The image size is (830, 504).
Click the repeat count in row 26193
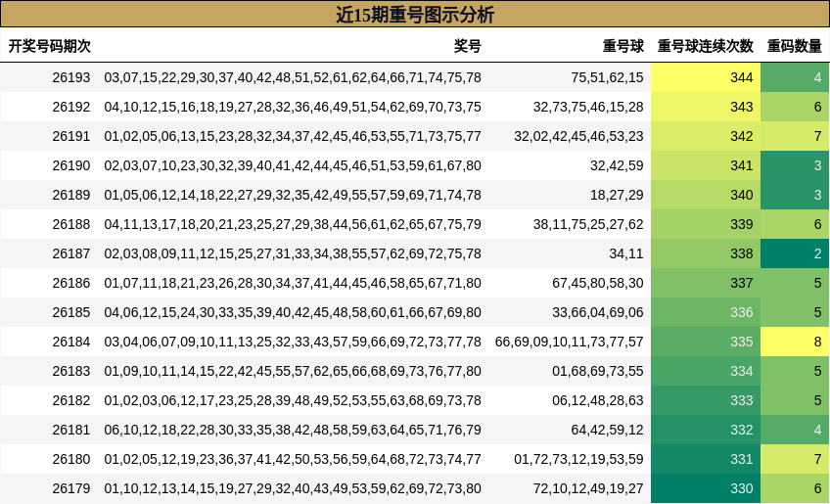[795, 77]
